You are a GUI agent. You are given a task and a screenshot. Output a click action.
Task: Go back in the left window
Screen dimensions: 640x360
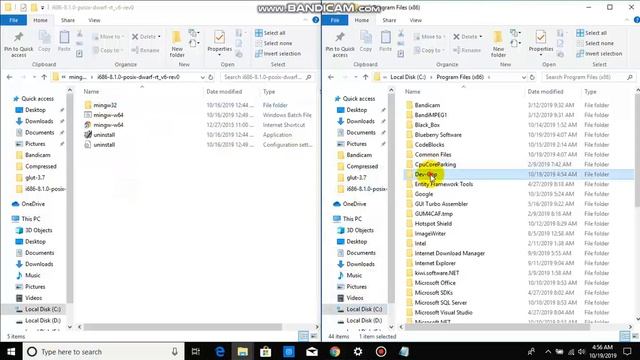[x=9, y=77]
